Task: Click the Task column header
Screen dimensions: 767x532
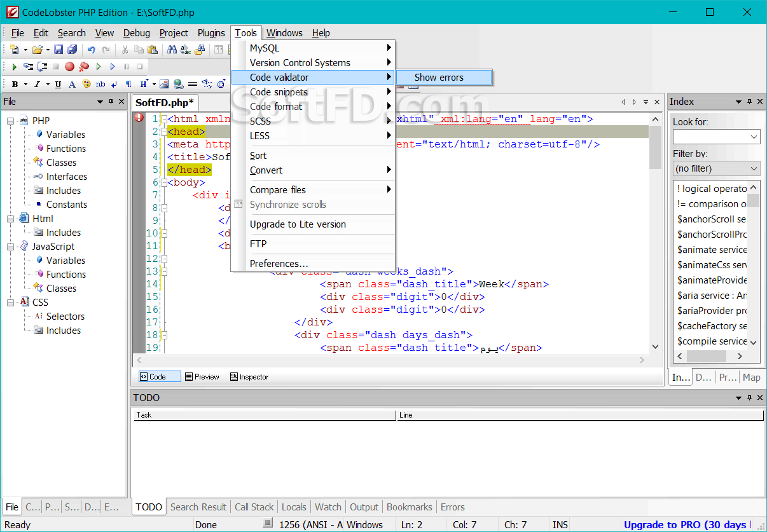Action: tap(265, 415)
